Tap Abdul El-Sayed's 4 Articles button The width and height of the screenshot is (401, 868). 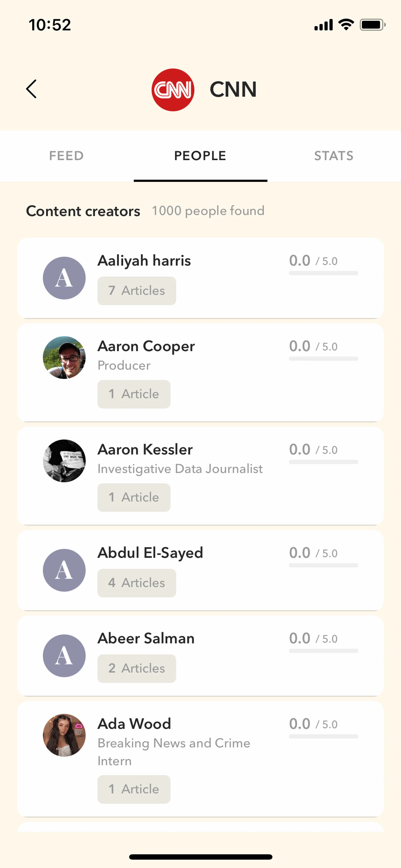coord(136,583)
